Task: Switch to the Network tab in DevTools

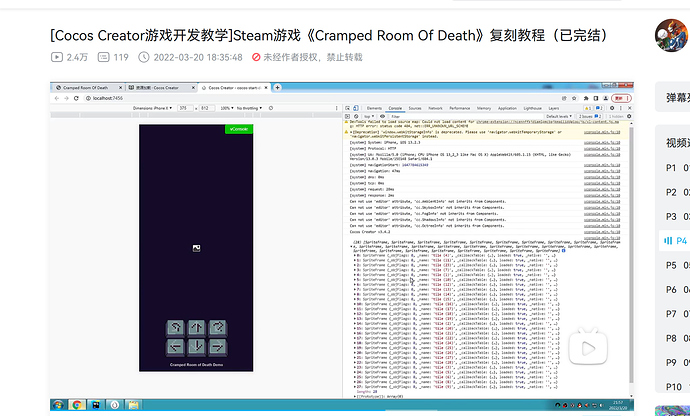Action: pyautogui.click(x=435, y=108)
